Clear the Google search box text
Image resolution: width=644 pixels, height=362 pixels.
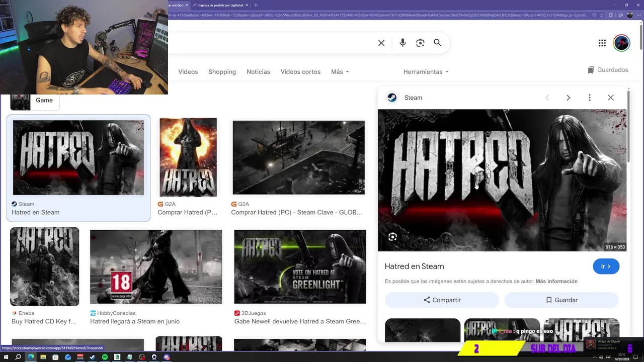pos(381,43)
